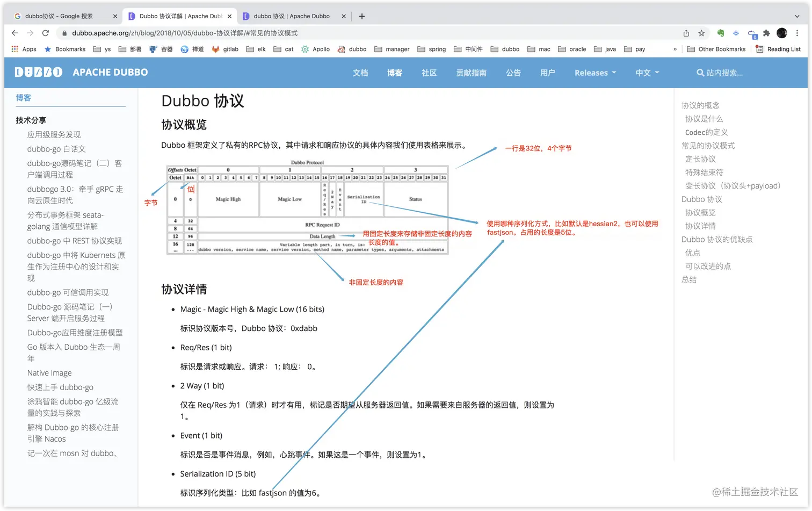Click the address bar URL
The image size is (812, 511).
tap(185, 33)
